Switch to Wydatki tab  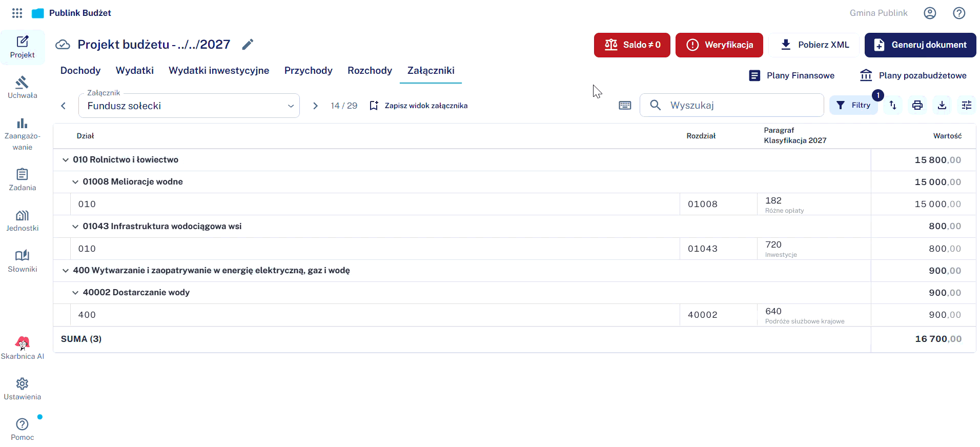(x=135, y=71)
